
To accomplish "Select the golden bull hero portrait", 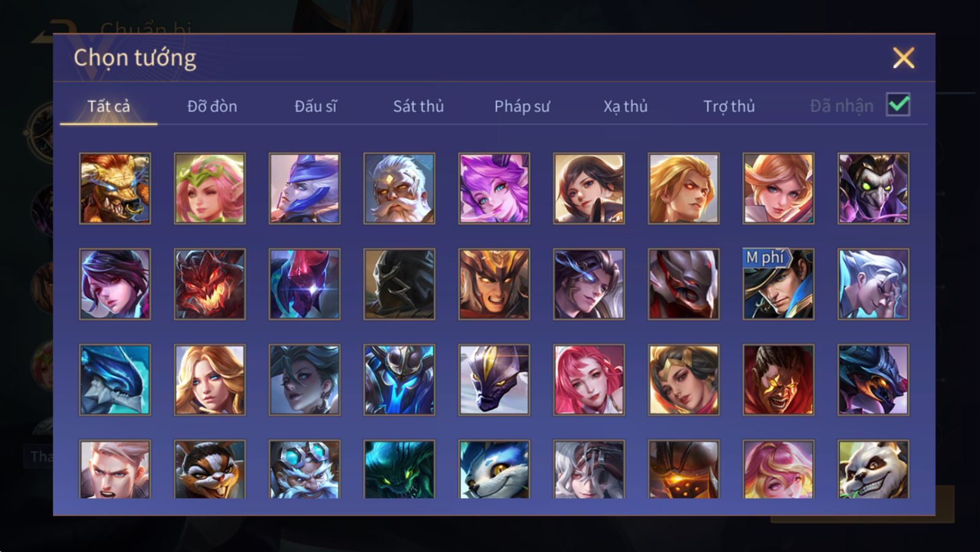I will coord(115,188).
